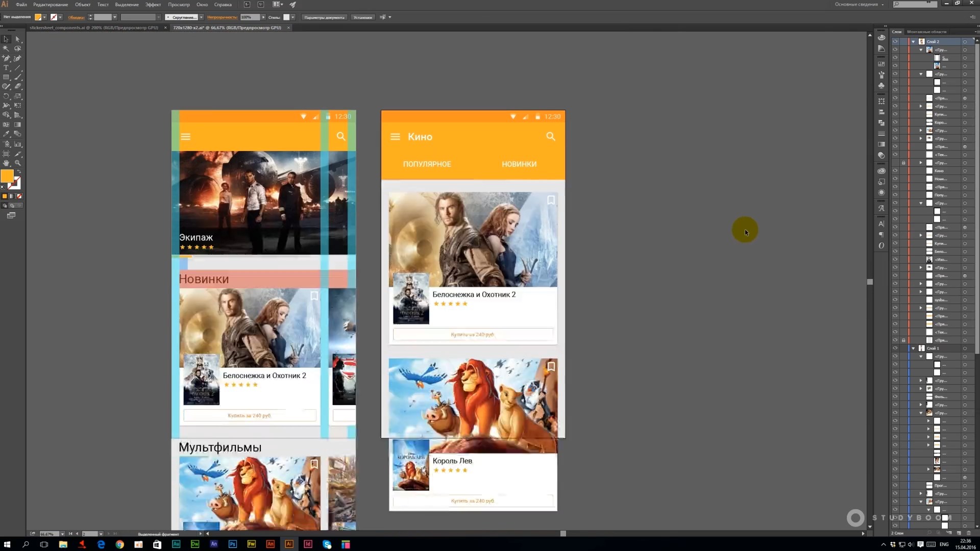Open Photoshop from the taskbar

232,544
